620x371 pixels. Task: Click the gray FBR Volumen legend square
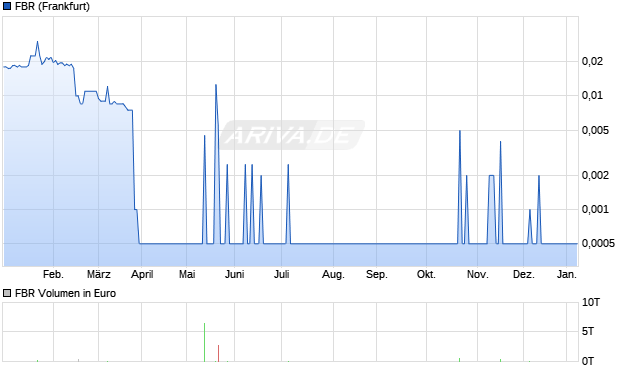pos(7,293)
